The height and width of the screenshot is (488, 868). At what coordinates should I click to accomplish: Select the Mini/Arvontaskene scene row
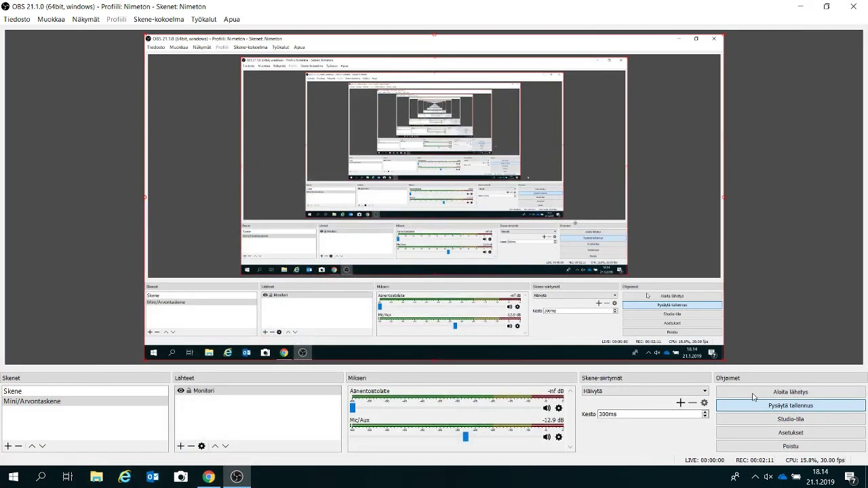[x=85, y=401]
